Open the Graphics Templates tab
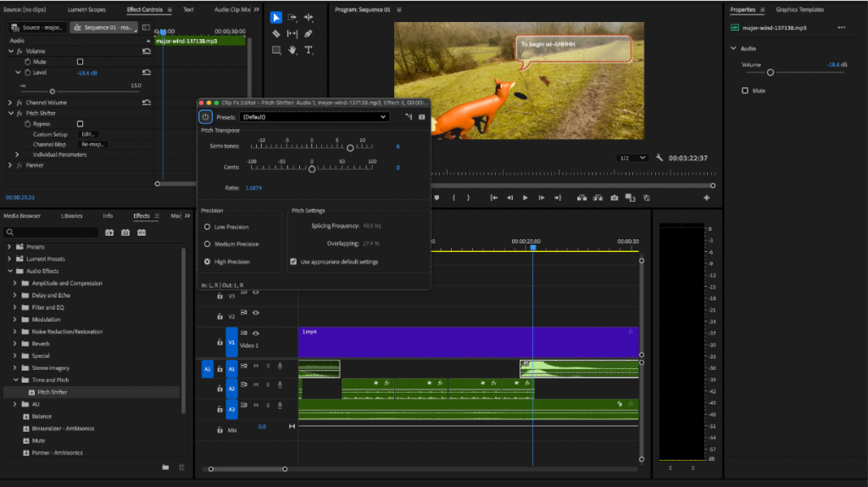 799,9
